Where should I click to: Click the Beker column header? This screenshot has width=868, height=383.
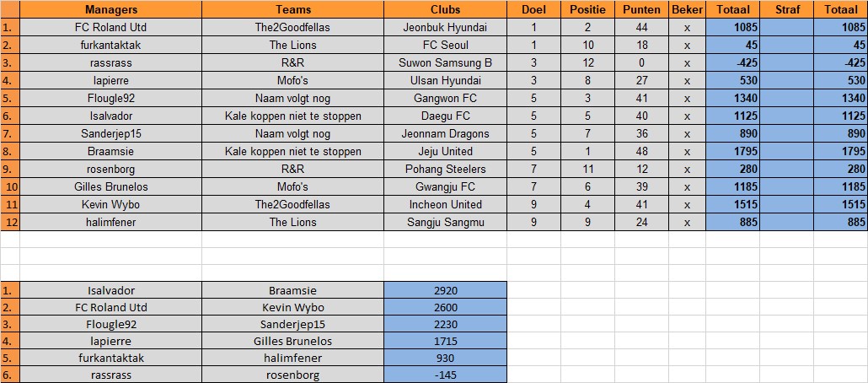[x=687, y=9]
